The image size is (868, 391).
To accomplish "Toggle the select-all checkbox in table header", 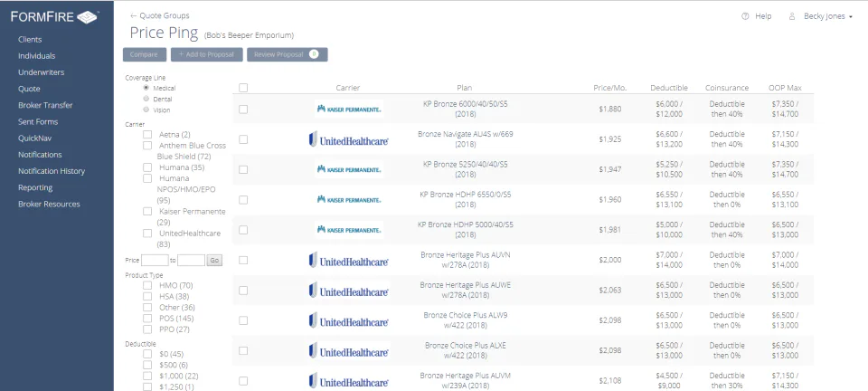I will click(x=243, y=88).
